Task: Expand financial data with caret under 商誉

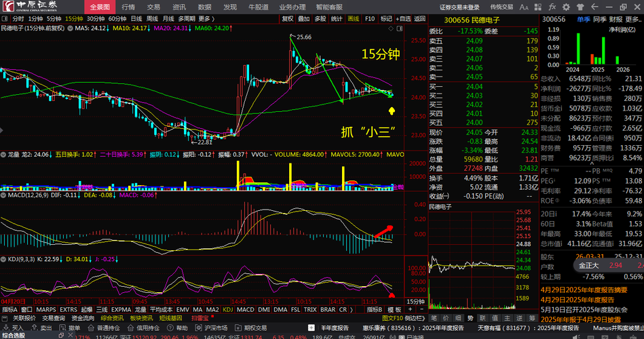Action: click(592, 163)
